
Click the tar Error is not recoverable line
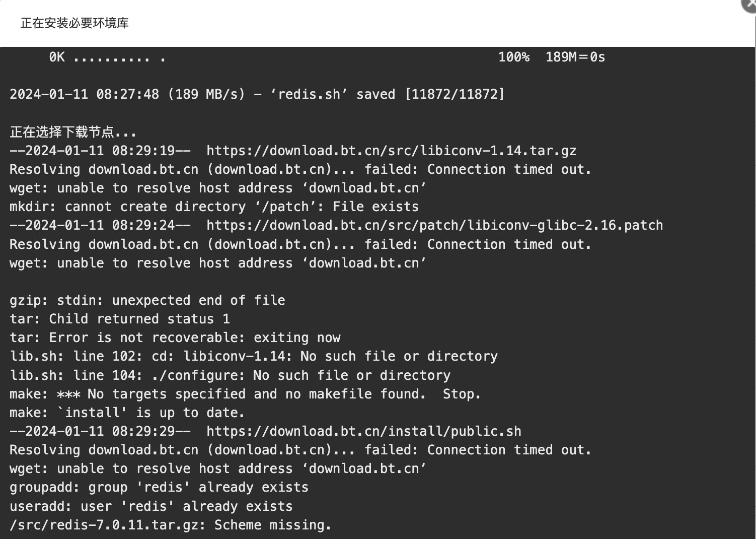tap(175, 338)
